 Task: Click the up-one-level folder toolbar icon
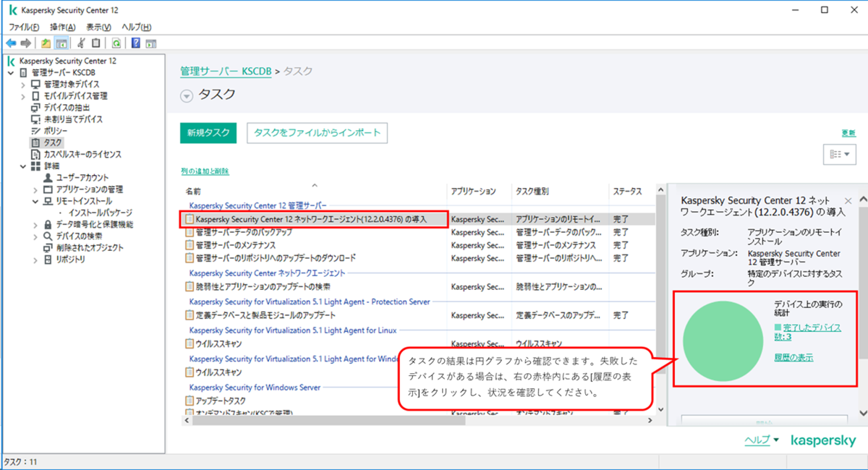point(46,43)
